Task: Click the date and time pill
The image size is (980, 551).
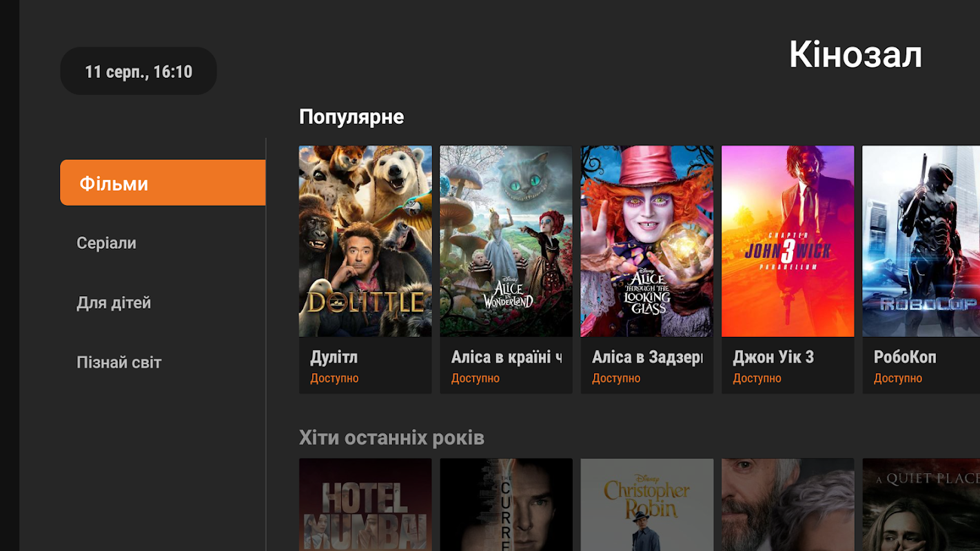Action: click(139, 71)
